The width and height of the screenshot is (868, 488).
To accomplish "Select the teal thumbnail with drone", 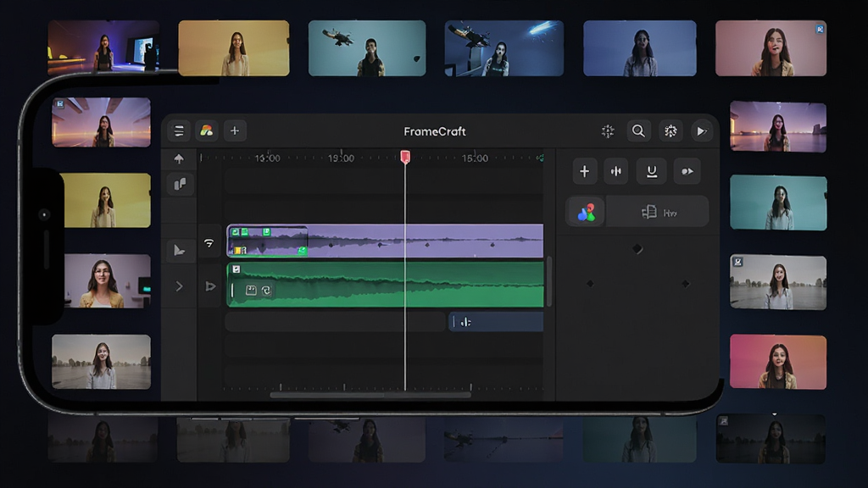I will pos(367,48).
